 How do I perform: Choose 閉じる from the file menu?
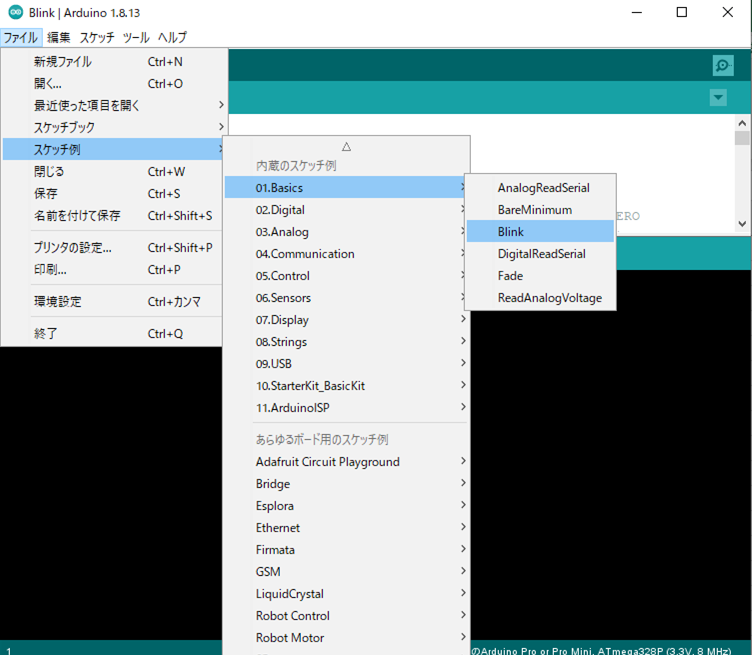click(113, 172)
